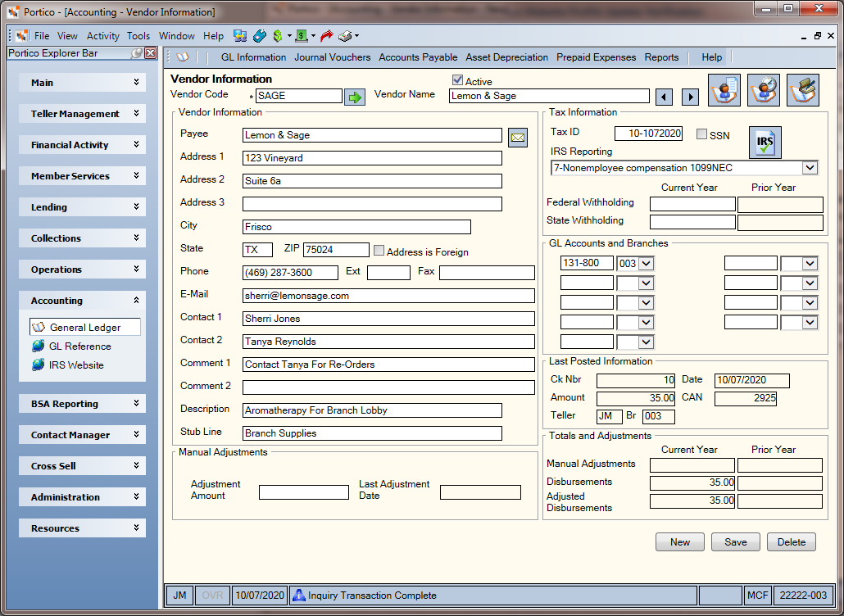The height and width of the screenshot is (616, 844).
Task: Click the red curved arrow toolbar icon
Action: tap(326, 36)
